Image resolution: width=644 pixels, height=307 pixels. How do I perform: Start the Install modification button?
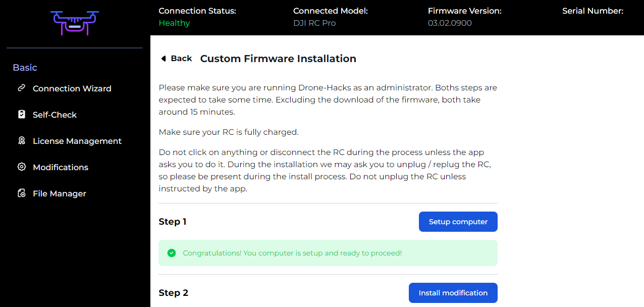[453, 293]
